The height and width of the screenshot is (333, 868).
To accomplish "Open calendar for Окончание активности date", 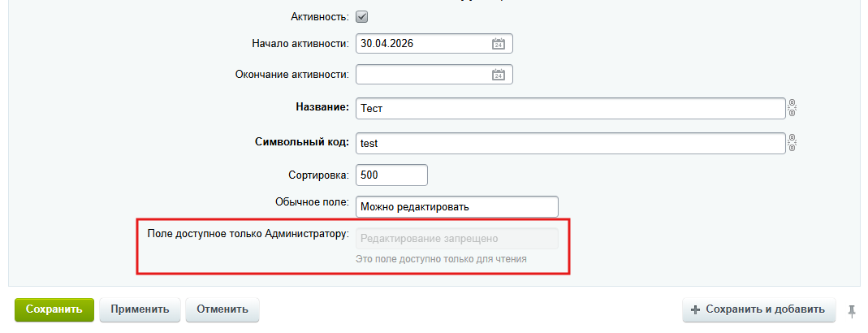I will [499, 75].
